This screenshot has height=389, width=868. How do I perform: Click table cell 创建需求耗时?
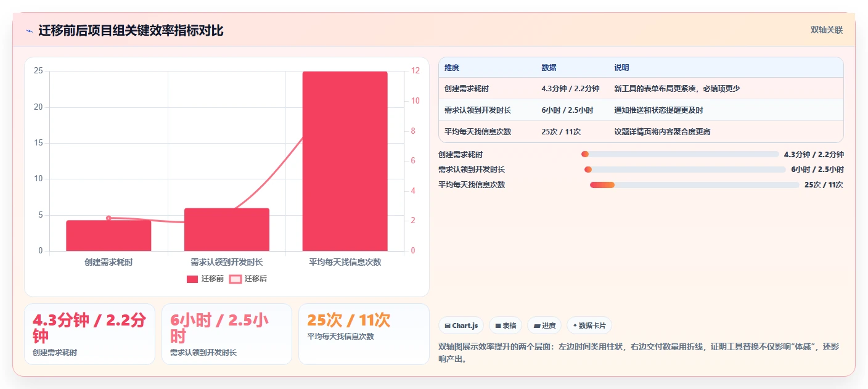[x=467, y=89]
